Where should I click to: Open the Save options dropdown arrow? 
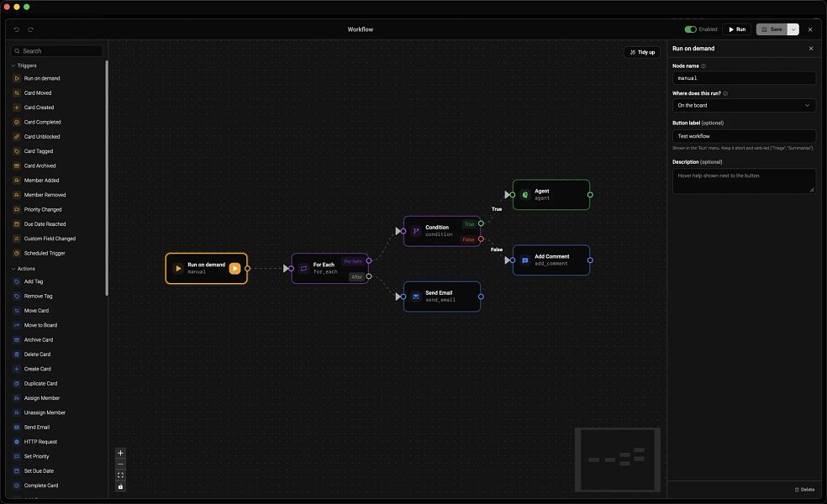pos(793,29)
